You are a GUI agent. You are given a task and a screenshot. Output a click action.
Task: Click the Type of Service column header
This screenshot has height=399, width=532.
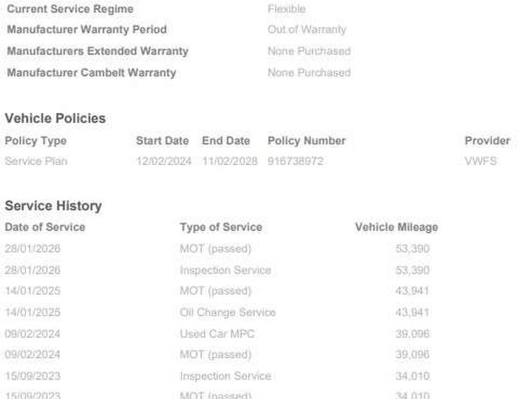click(221, 227)
